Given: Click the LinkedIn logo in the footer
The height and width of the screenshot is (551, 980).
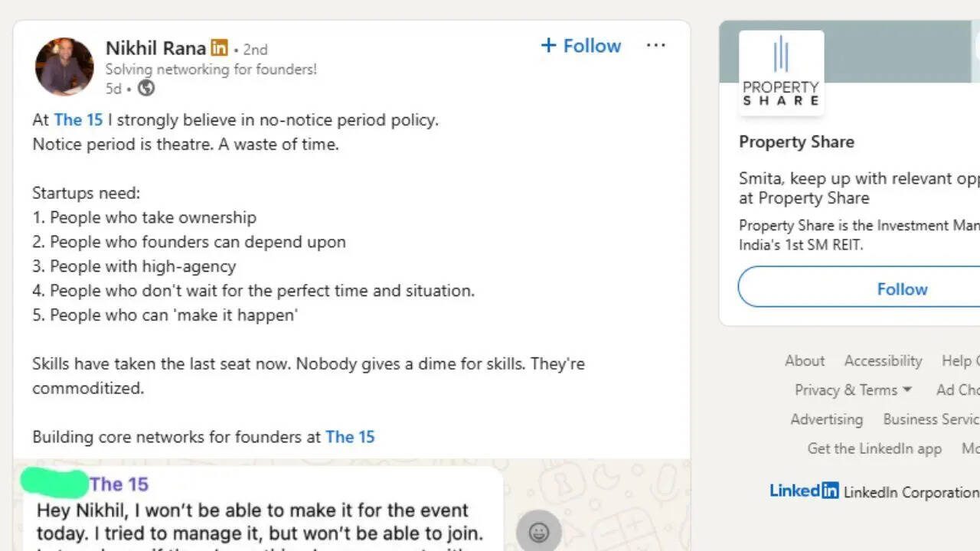Looking at the screenshot, I should point(804,491).
